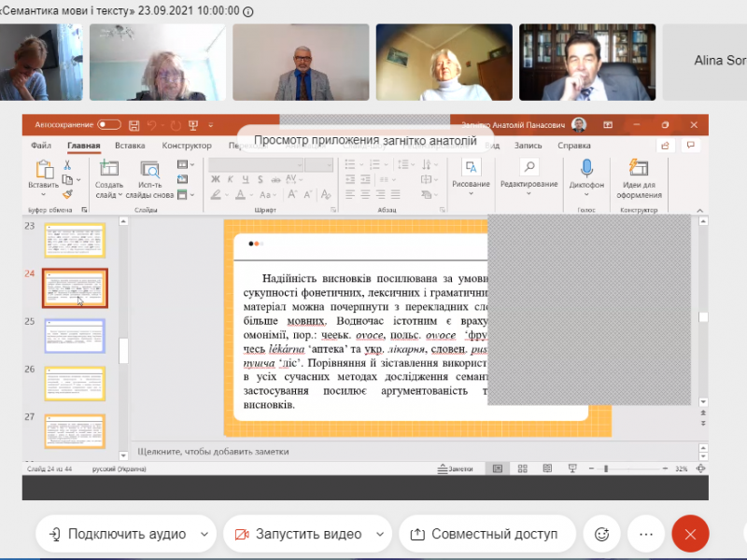Expand the audio connection options arrow
747x560 pixels.
204,534
